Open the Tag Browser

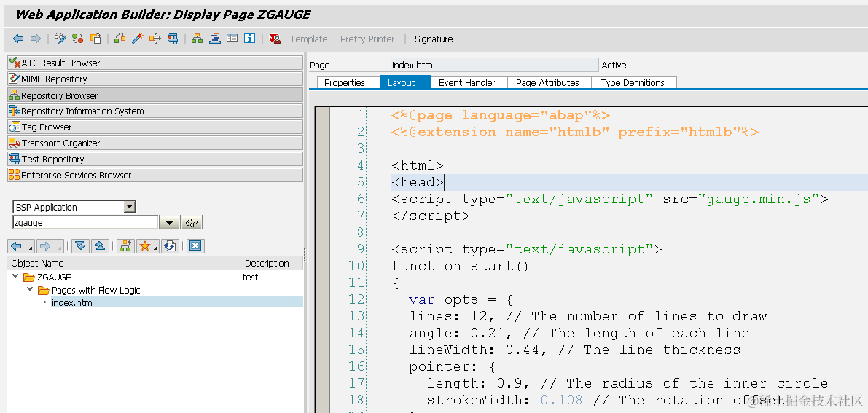(x=155, y=127)
